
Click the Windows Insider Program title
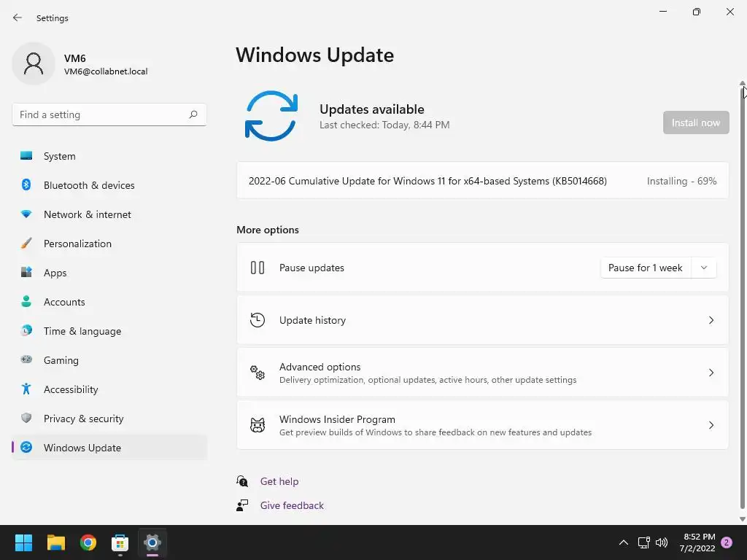point(337,419)
